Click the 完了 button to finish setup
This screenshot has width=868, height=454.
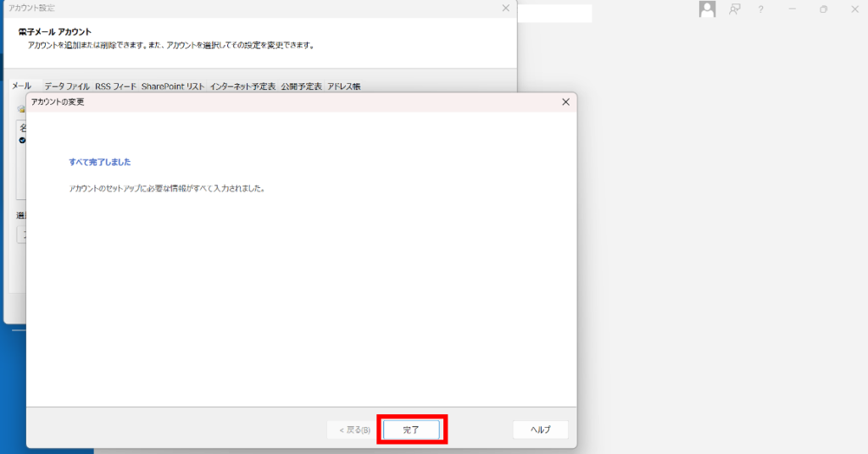click(x=411, y=429)
